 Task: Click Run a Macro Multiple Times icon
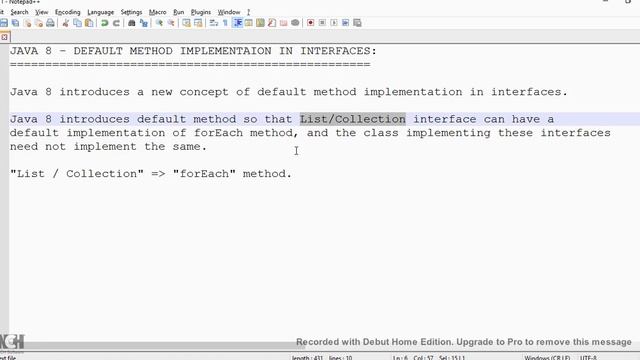345,23
